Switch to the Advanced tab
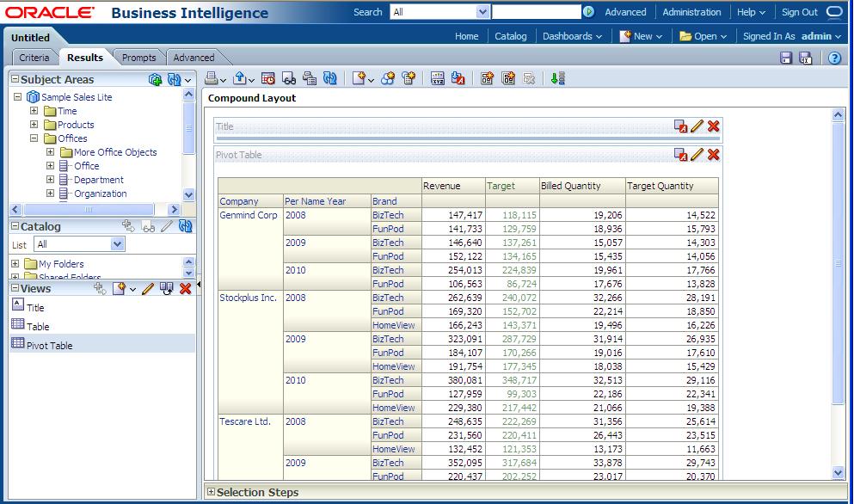The height and width of the screenshot is (504, 854). (x=194, y=58)
